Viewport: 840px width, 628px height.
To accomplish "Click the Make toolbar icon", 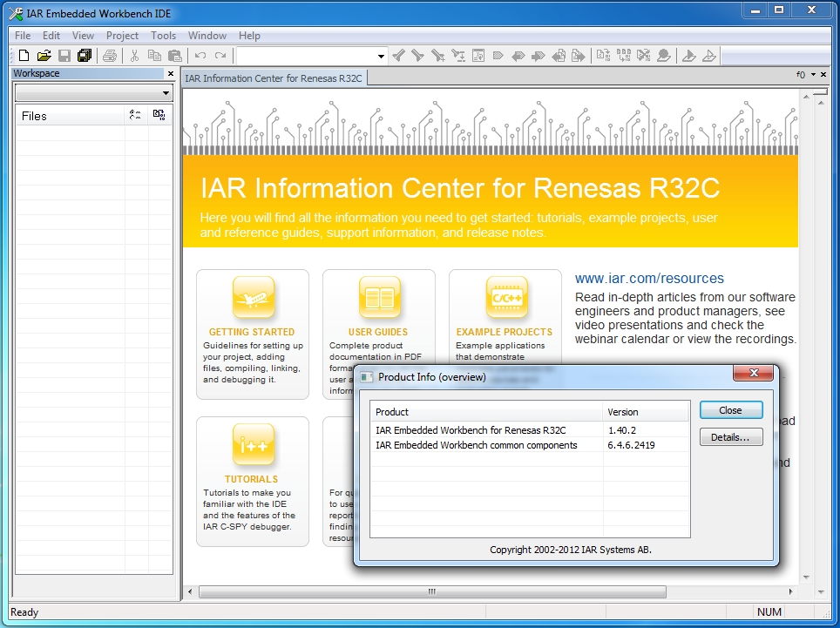I will [624, 55].
